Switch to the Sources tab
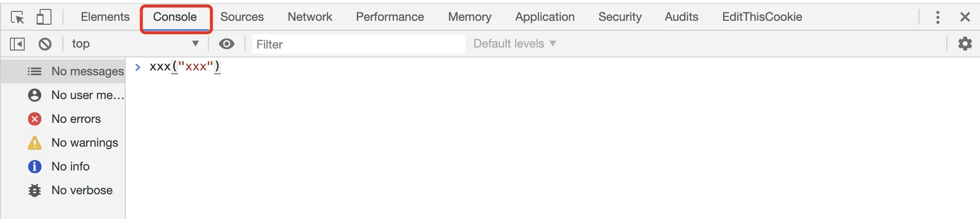The image size is (980, 219). coord(242,17)
